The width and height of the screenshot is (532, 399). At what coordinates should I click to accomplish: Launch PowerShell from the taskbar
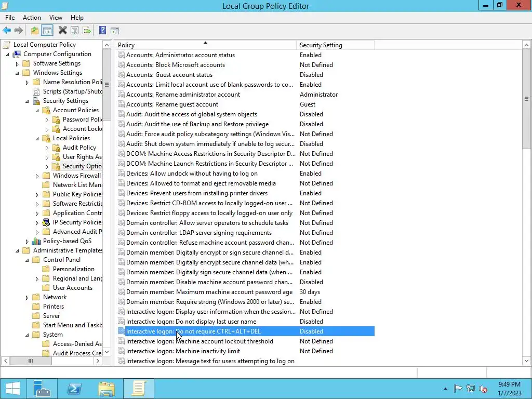point(74,389)
